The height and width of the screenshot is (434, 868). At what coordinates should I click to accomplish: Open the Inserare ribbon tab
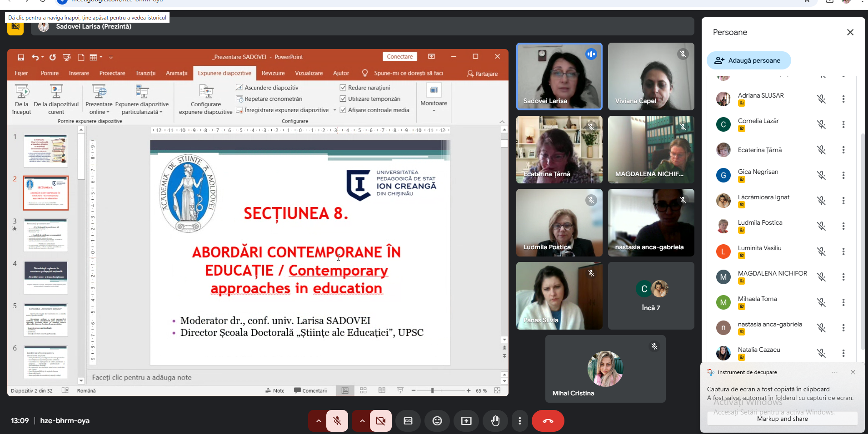[79, 73]
